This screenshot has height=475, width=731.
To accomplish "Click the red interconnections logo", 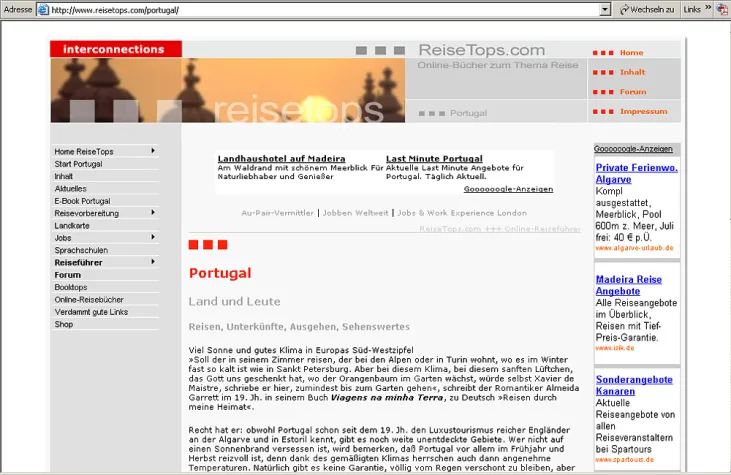I will click(x=115, y=49).
